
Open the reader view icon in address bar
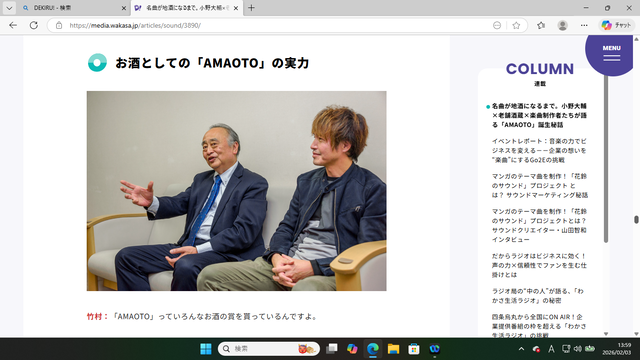coord(497,25)
